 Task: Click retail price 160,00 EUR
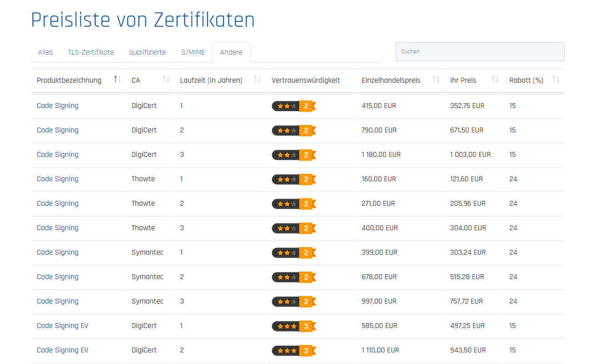(x=379, y=179)
